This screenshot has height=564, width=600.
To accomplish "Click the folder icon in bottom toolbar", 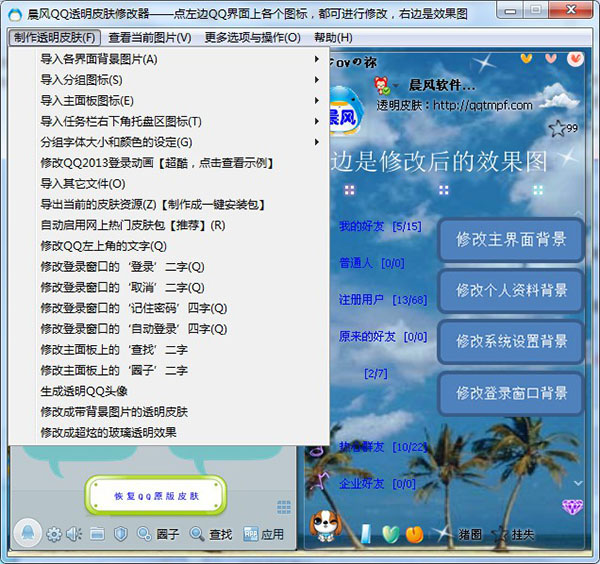I will click(x=97, y=534).
